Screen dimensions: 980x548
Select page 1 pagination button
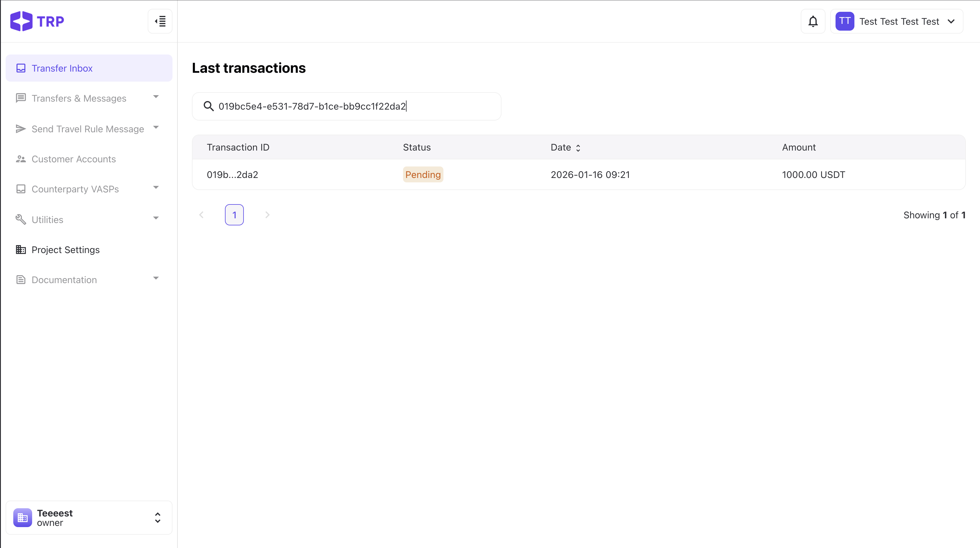tap(234, 215)
